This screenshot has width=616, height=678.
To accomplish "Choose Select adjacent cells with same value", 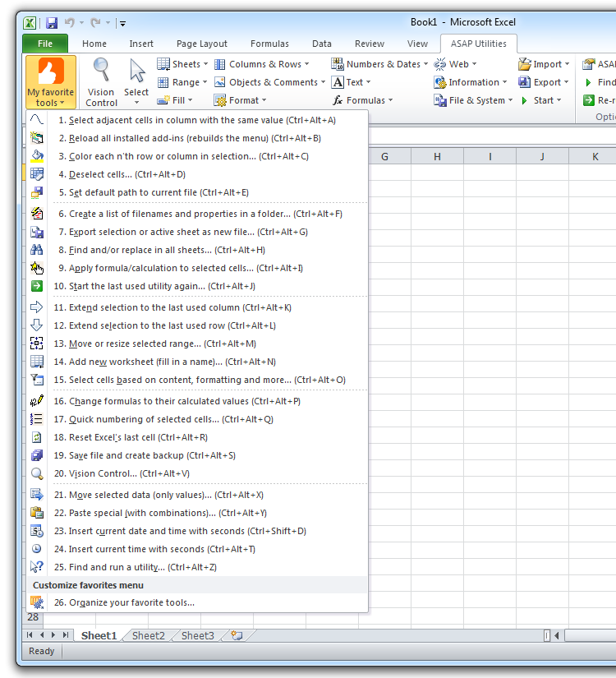I will [x=198, y=120].
